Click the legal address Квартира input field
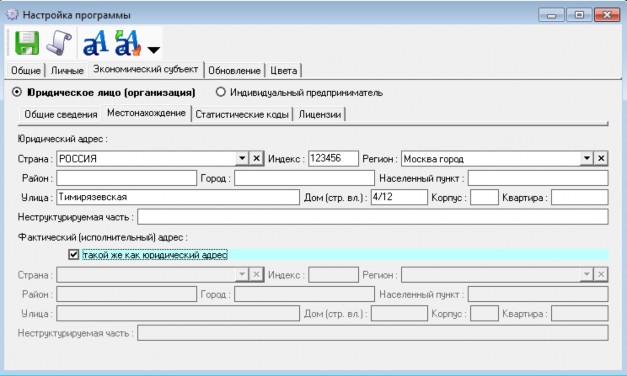 (x=579, y=197)
